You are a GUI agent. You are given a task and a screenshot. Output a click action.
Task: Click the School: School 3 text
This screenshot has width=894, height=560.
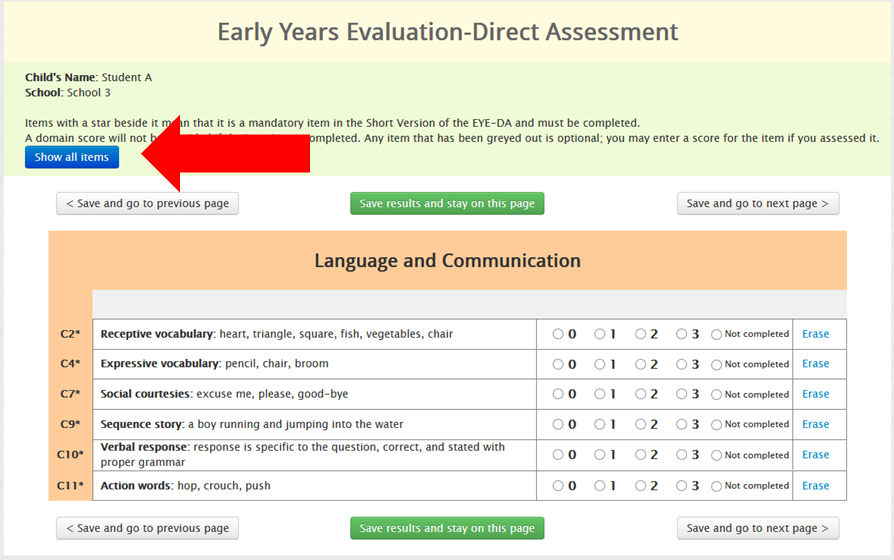coord(68,93)
